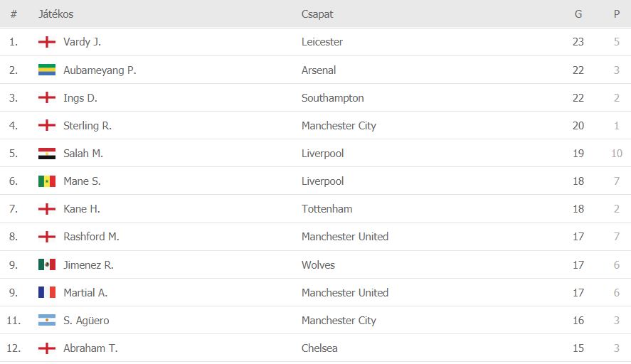Select the Wolves team entry
Image resolution: width=631 pixels, height=364 pixels.
click(x=318, y=264)
